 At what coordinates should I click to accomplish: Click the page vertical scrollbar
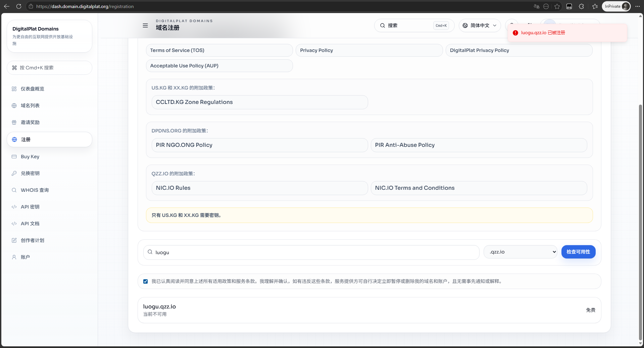coord(640,221)
